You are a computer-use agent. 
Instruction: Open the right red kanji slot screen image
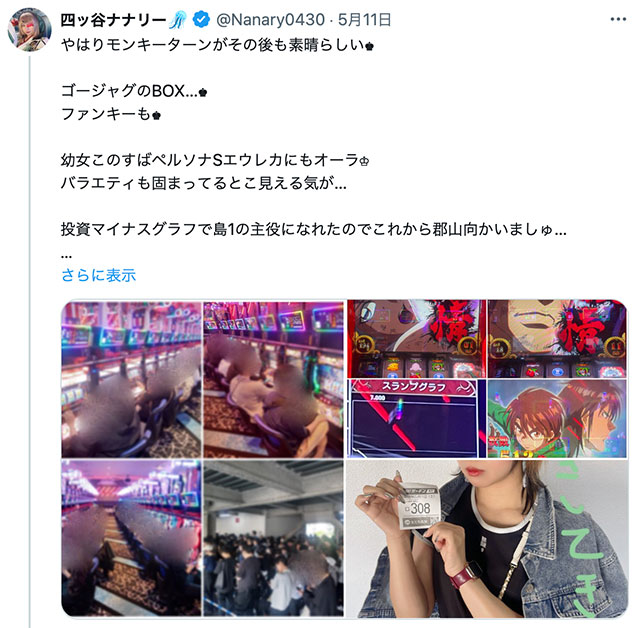coord(557,339)
